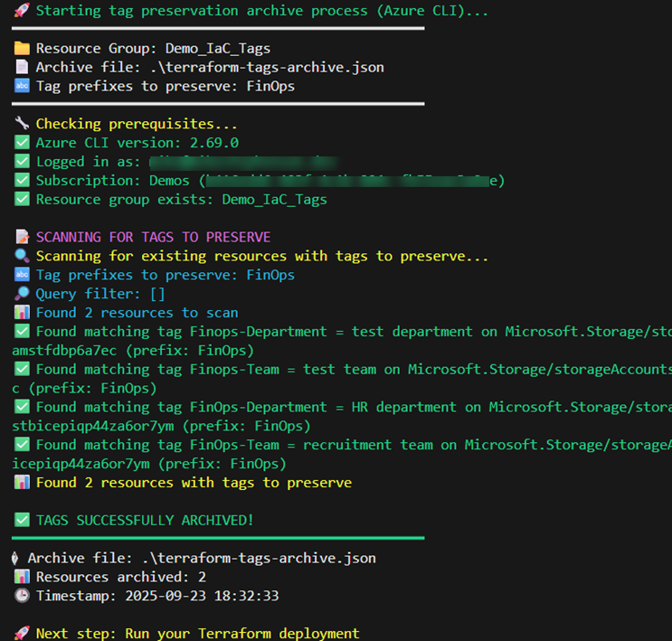Click the green separator line under TAGS ARCHIVED
Image resolution: width=672 pixels, height=641 pixels.
coord(217,538)
